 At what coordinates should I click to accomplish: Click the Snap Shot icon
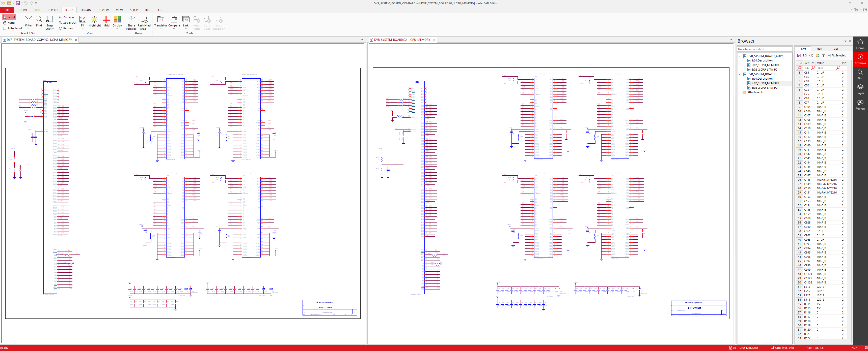tap(49, 19)
